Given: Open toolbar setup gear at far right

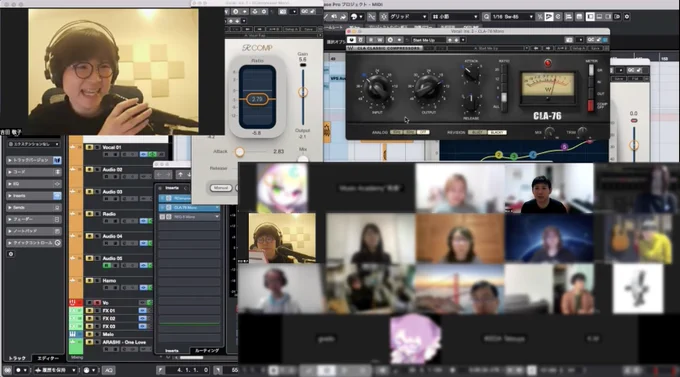Looking at the screenshot, I should [627, 16].
